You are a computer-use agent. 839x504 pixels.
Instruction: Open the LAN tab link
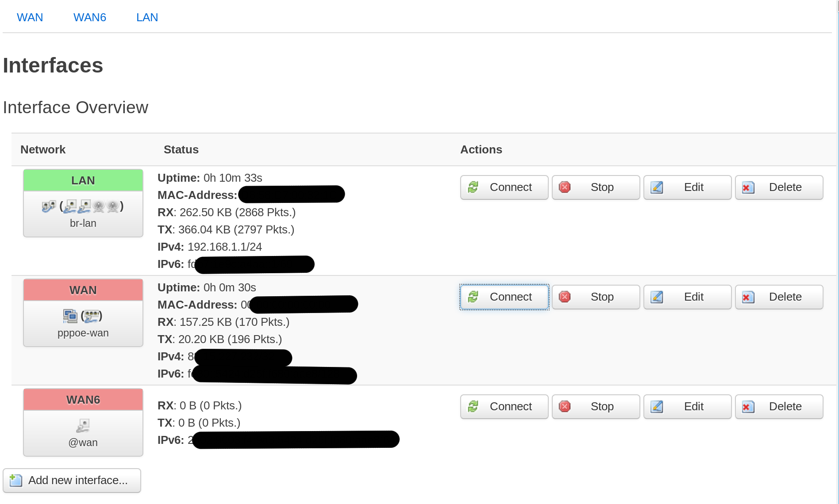(147, 17)
